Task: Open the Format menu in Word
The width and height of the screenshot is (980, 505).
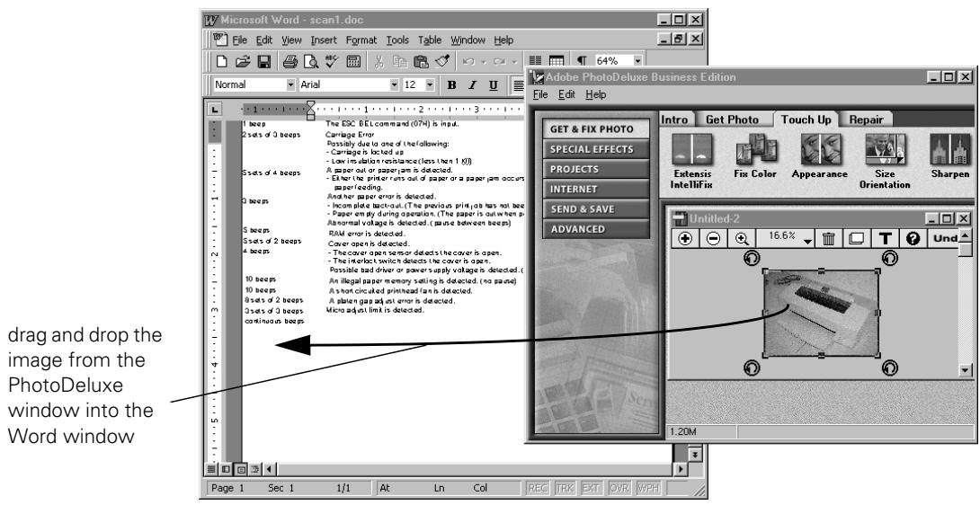Action: [x=361, y=40]
